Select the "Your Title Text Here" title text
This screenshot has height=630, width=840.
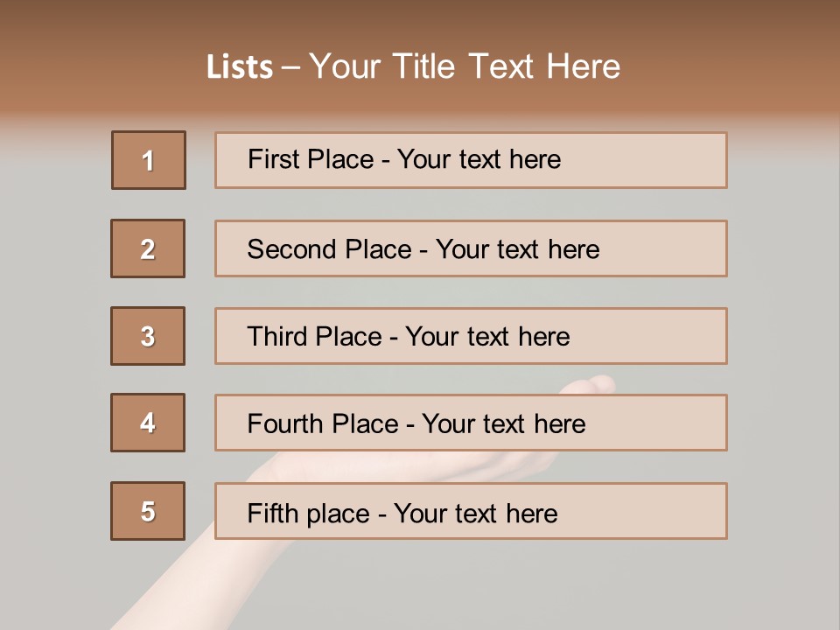click(465, 66)
